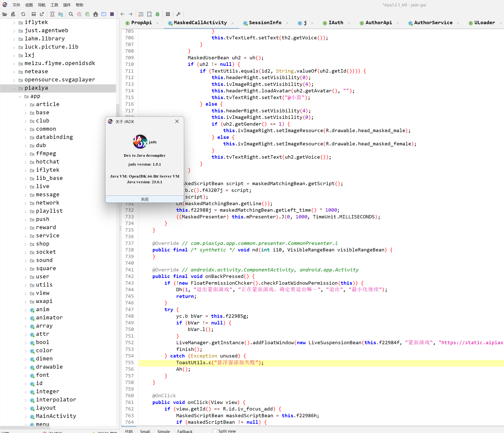Open the quark engine icon

(149, 14)
